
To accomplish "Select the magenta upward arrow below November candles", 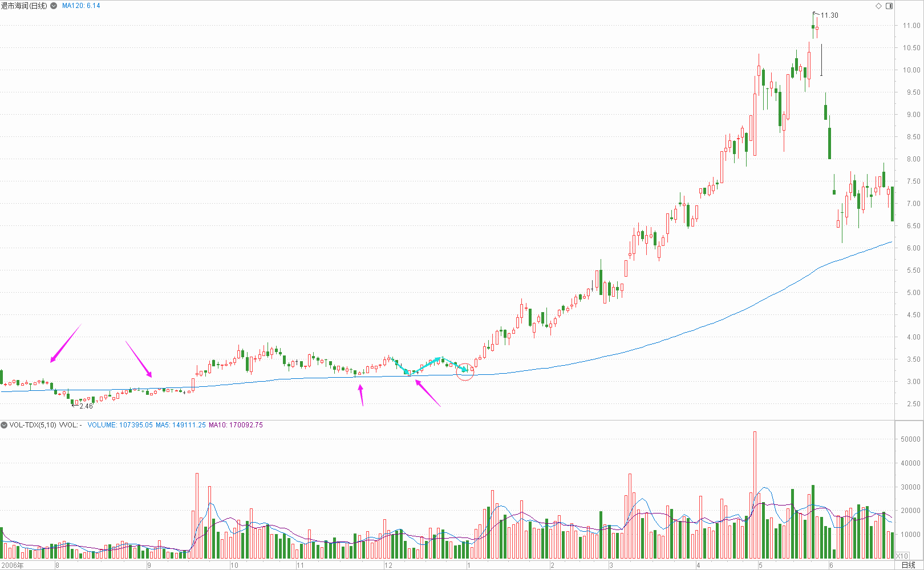I will click(361, 395).
